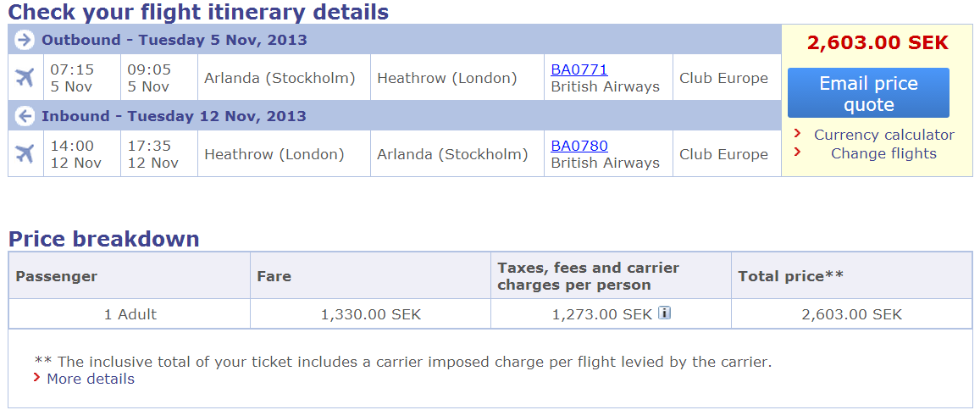Click the airplane icon on inbound flight row

[x=25, y=154]
